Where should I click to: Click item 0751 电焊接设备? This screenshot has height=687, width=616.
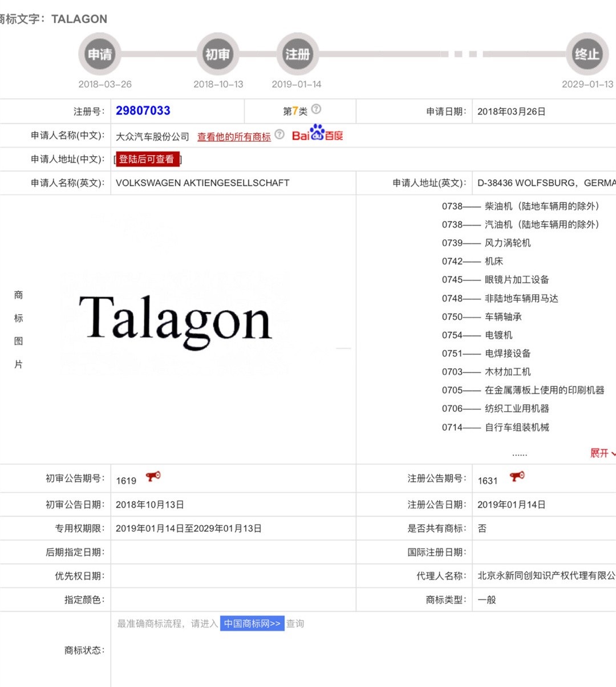coord(487,353)
